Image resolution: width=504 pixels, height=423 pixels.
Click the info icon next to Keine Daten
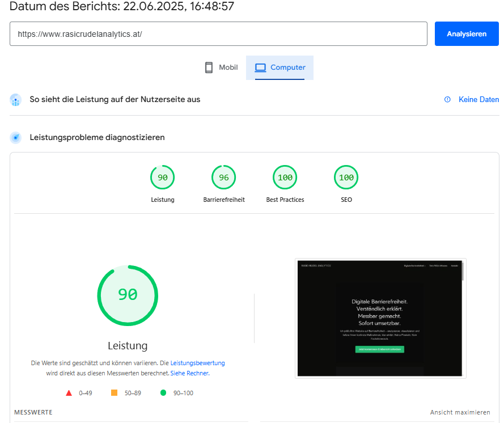pos(447,100)
